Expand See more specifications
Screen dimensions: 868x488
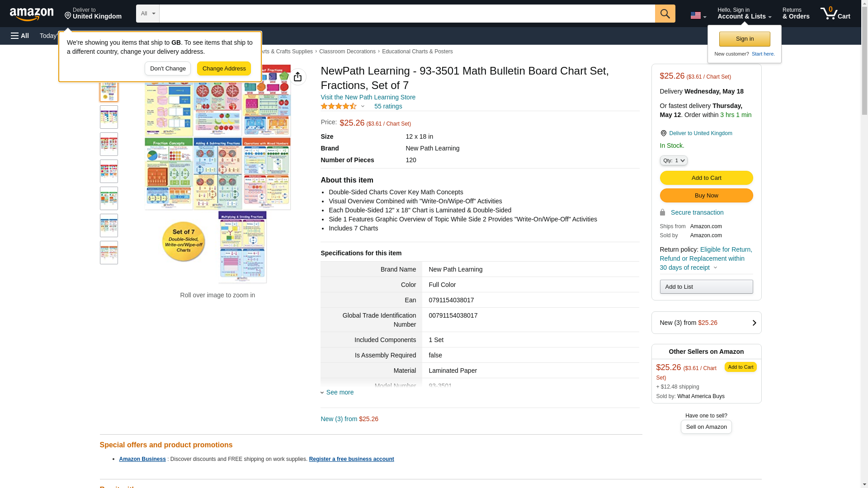tap(340, 392)
